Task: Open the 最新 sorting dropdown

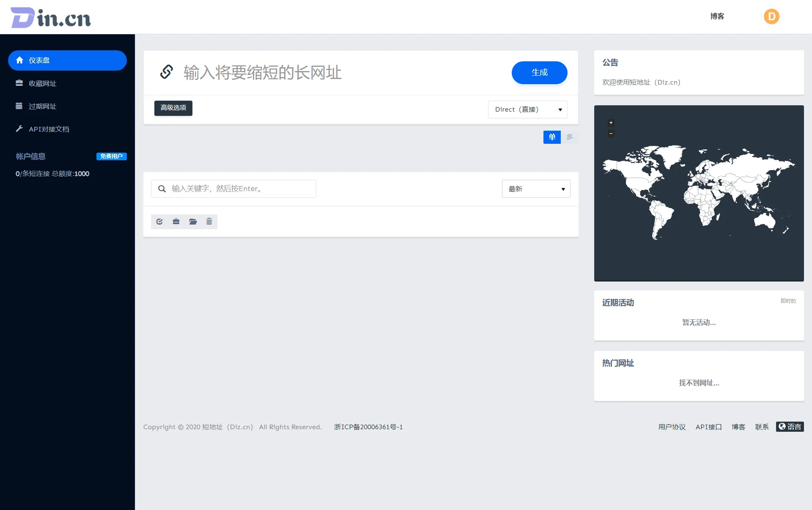Action: tap(536, 189)
